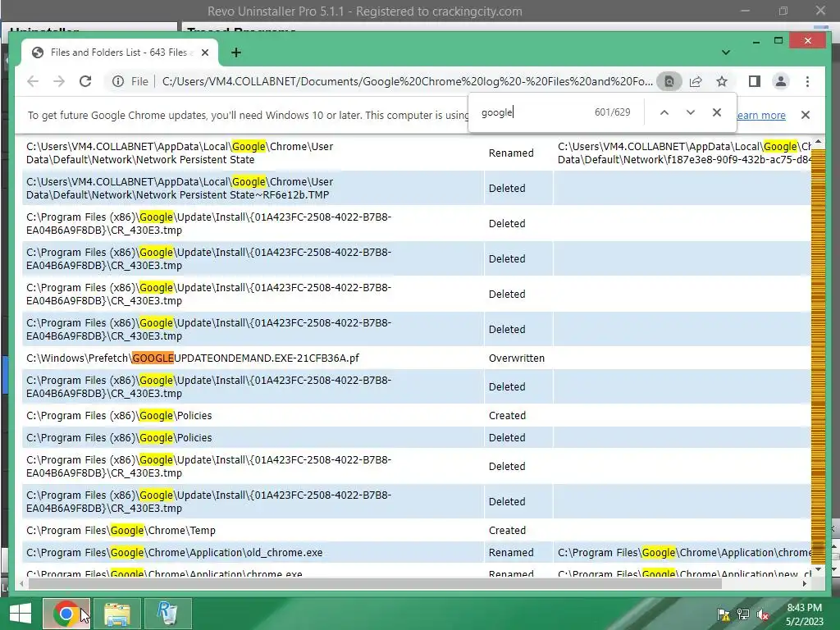Close the Files and Folders List tab

point(204,52)
